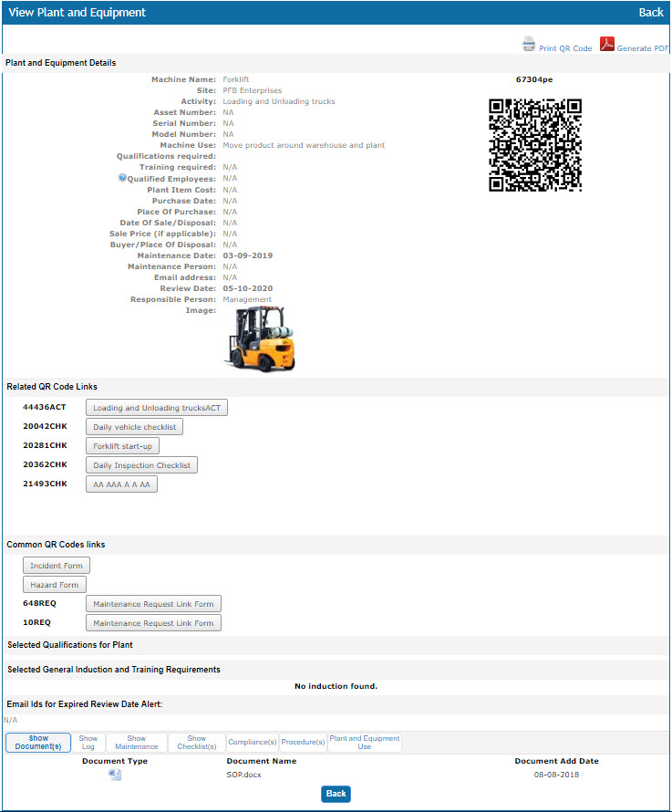Open the Hazard Form

pos(55,585)
